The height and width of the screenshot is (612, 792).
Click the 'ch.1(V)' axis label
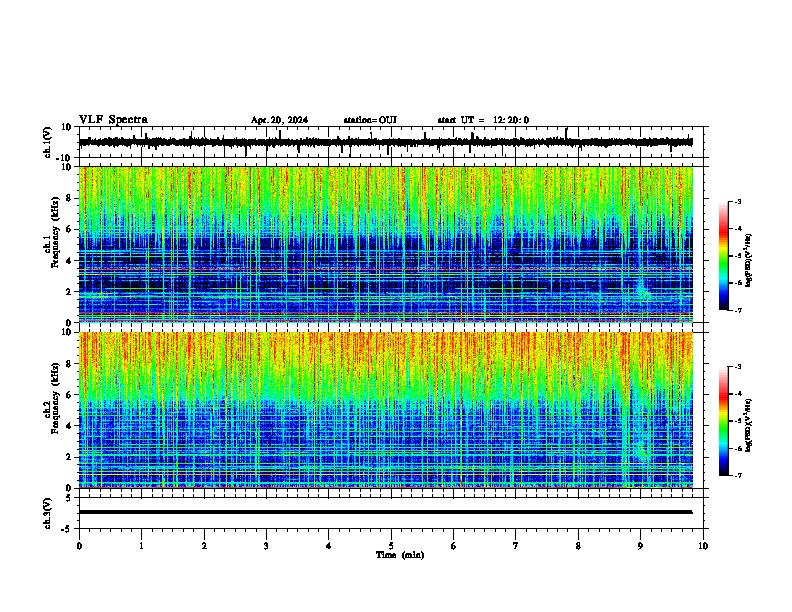click(x=48, y=142)
